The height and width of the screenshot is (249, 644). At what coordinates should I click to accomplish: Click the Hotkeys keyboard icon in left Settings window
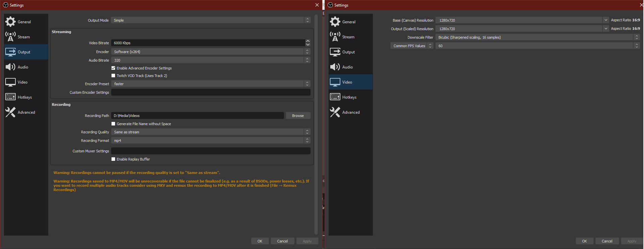point(10,97)
